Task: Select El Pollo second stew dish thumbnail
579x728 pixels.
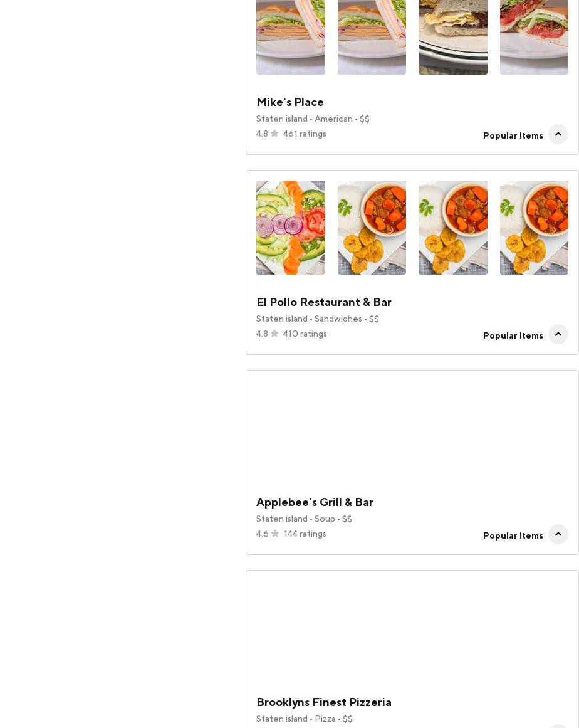Action: click(372, 228)
